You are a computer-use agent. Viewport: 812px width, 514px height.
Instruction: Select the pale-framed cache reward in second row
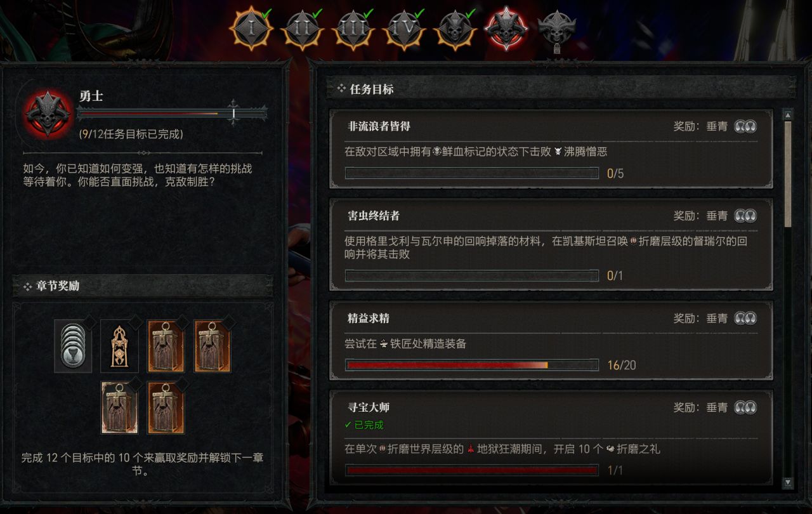coord(119,407)
